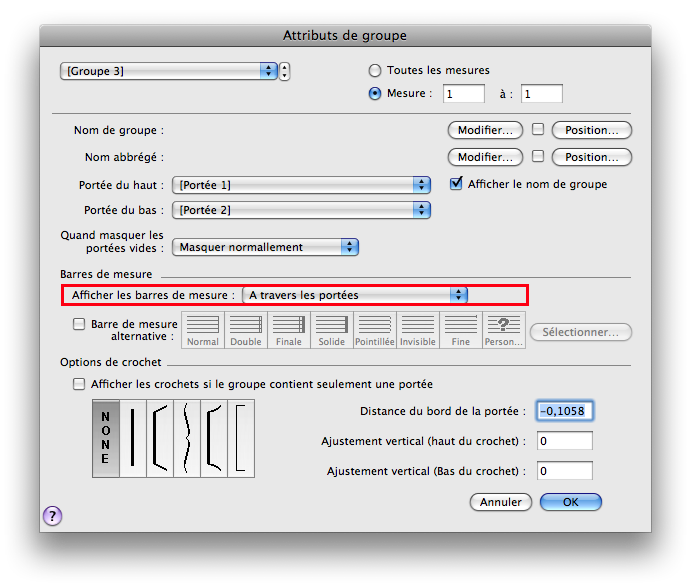Click the group selector stepper arrows

tap(285, 71)
